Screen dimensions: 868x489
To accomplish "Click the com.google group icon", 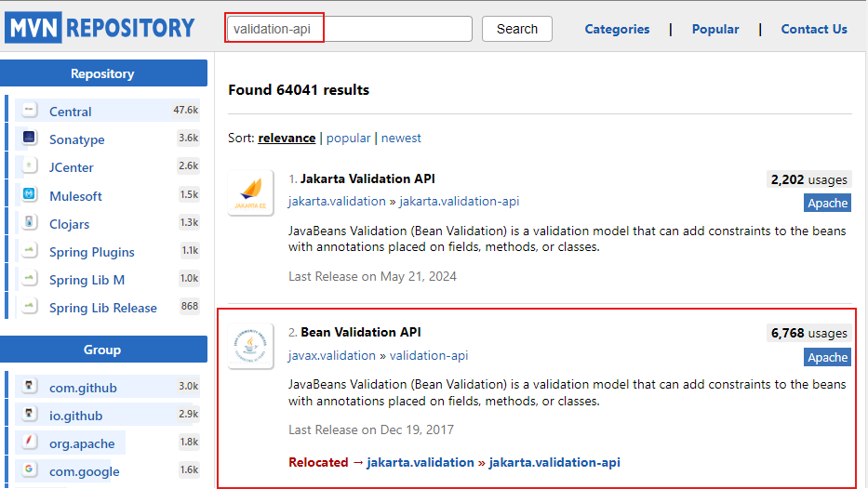I will click(30, 469).
